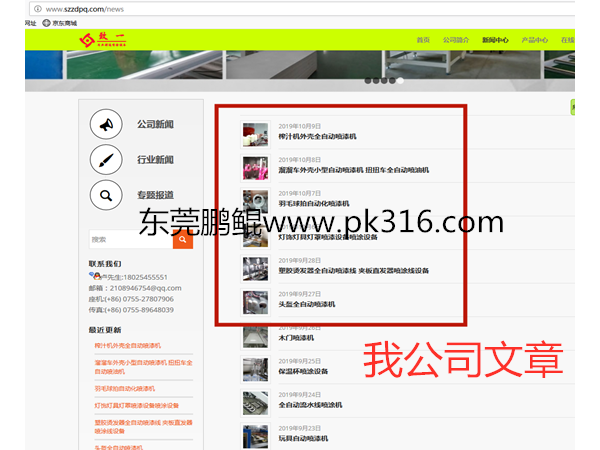Click the browser address bar URL
The width and height of the screenshot is (600, 450).
pyautogui.click(x=85, y=9)
